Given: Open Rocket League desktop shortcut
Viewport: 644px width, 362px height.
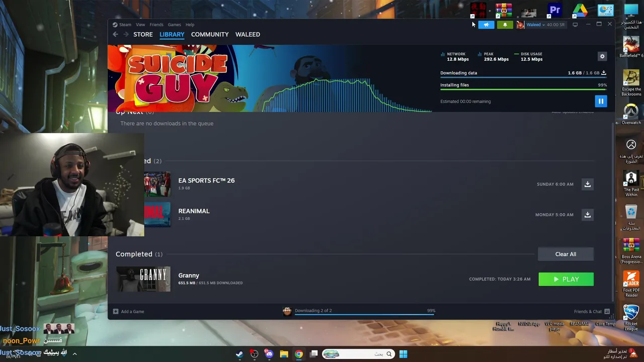Looking at the screenshot, I should [x=631, y=318].
